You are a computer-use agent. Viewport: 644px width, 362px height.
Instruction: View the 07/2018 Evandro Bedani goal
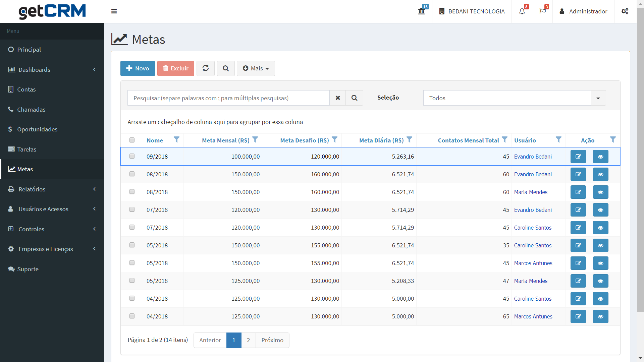tap(601, 210)
